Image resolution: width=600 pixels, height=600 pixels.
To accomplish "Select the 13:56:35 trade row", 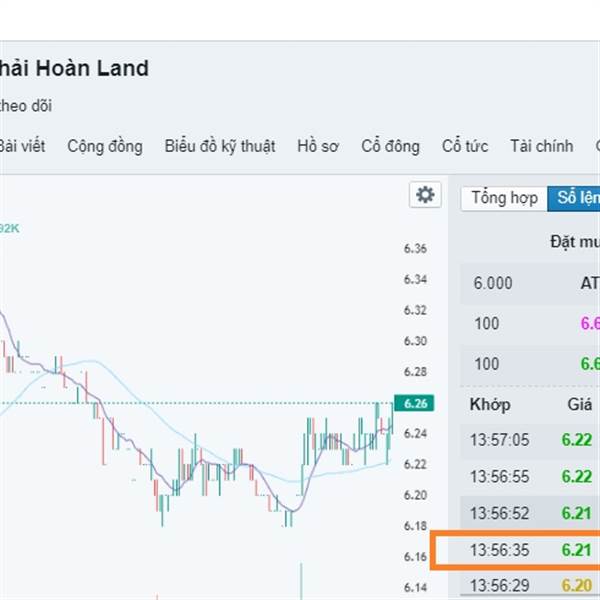I will 530,550.
